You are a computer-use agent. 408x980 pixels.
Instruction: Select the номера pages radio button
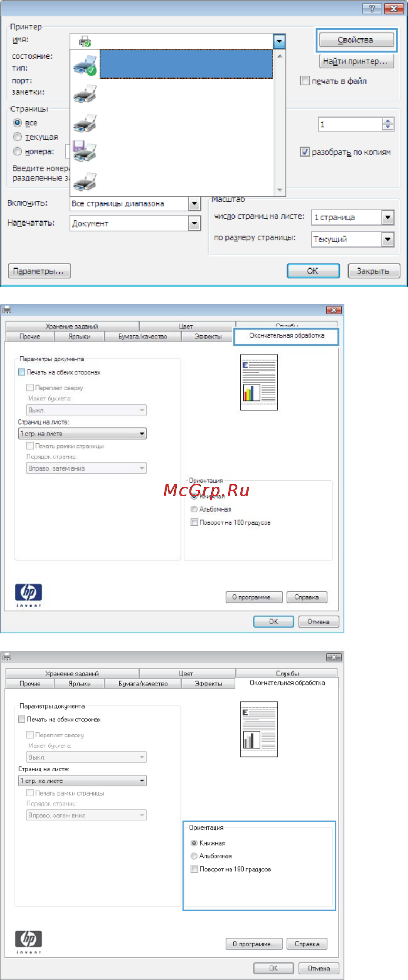point(17,151)
